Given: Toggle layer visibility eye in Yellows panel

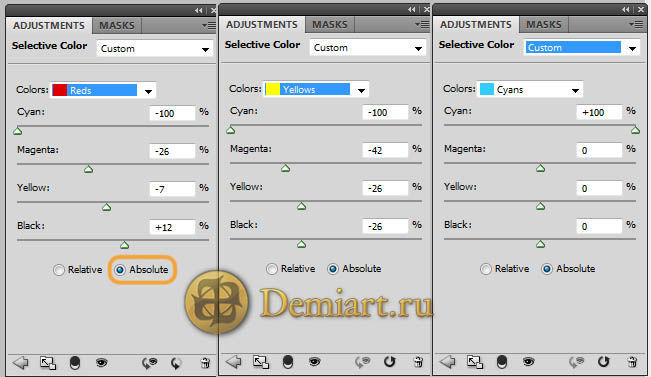Looking at the screenshot, I should 314,362.
